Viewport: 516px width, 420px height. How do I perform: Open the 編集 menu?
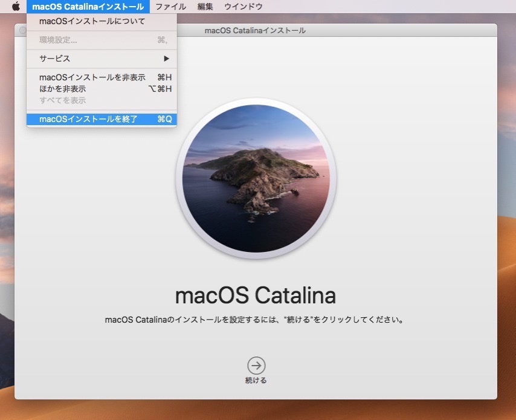click(x=205, y=7)
